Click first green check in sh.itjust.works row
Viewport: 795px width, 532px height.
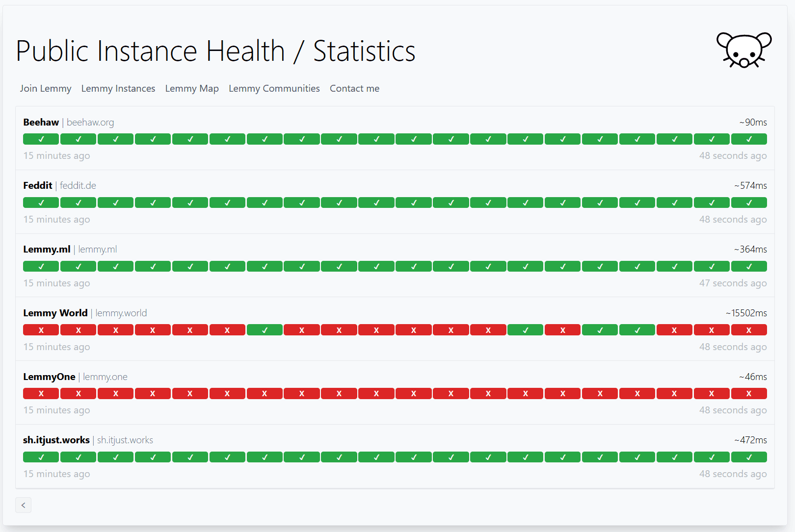(x=41, y=457)
